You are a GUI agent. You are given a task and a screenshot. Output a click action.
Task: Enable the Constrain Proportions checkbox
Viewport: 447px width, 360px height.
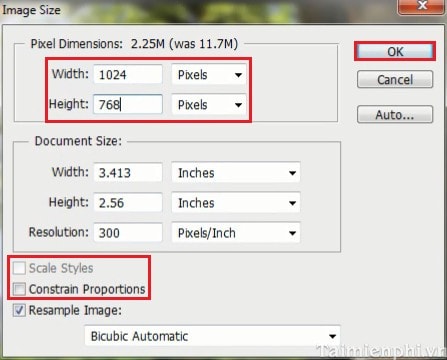tap(19, 289)
